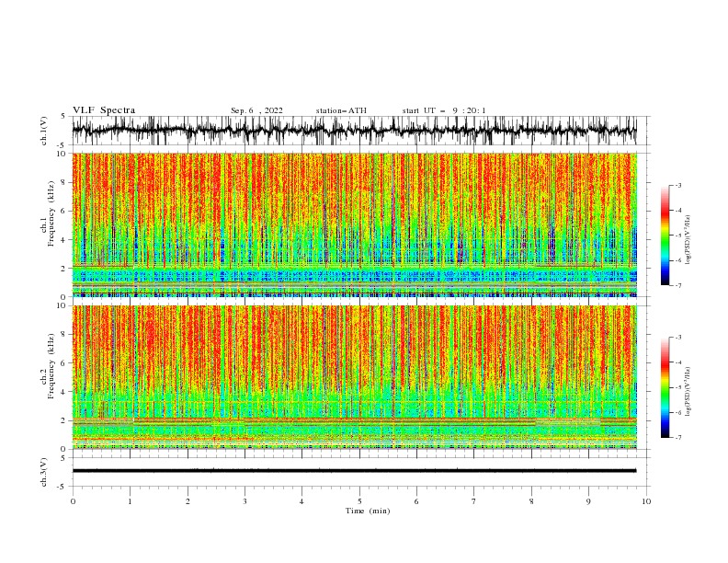Click the "2" kHz tick on ch.1 axis
Screen dimensions: 728x563
[63, 269]
